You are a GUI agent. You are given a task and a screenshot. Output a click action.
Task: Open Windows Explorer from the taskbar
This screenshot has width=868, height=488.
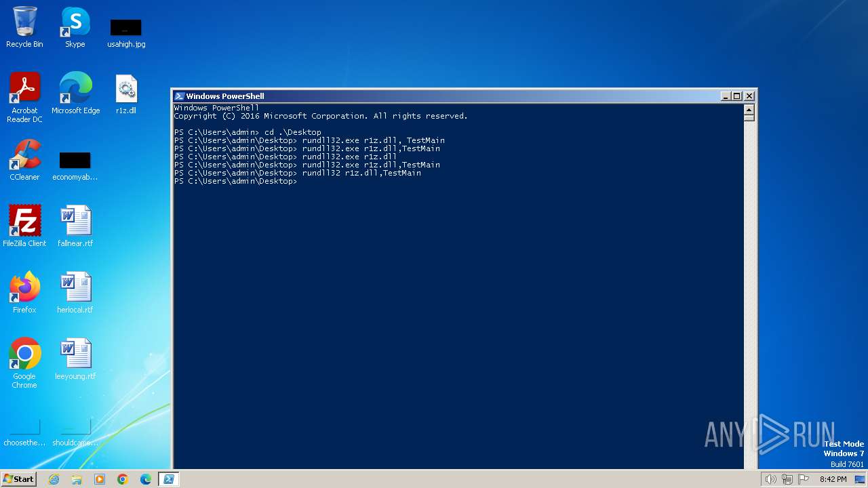tap(77, 479)
